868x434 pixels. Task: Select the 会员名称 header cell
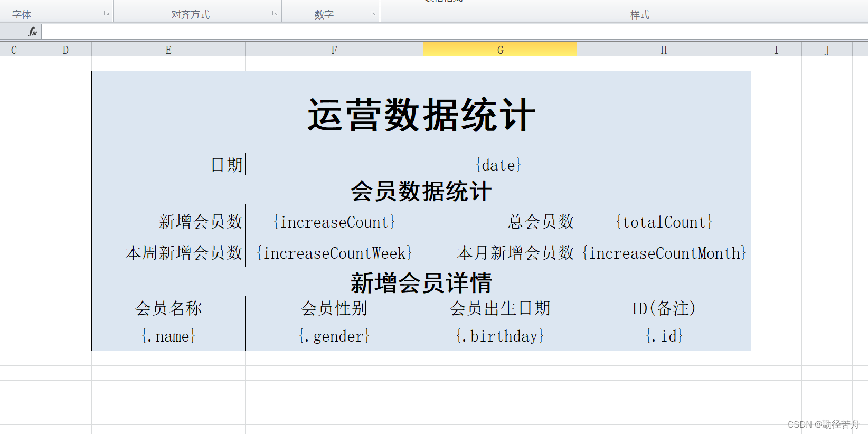168,307
